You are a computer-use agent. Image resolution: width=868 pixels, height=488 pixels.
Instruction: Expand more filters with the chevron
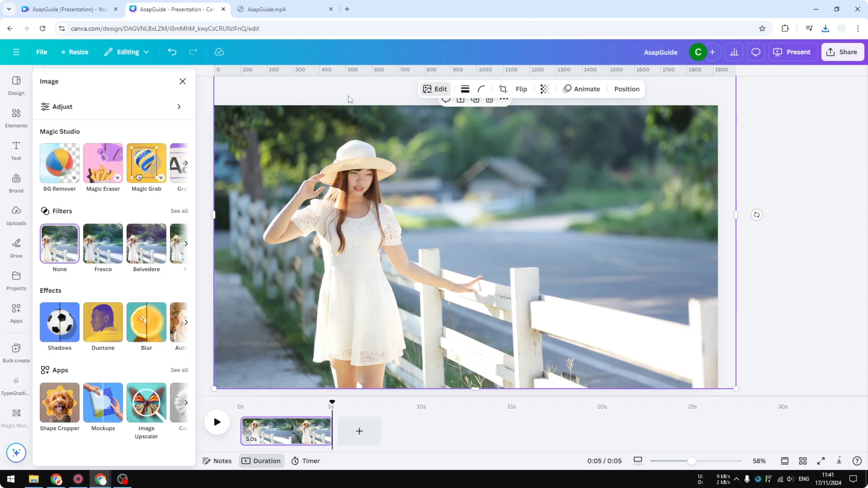tap(186, 244)
